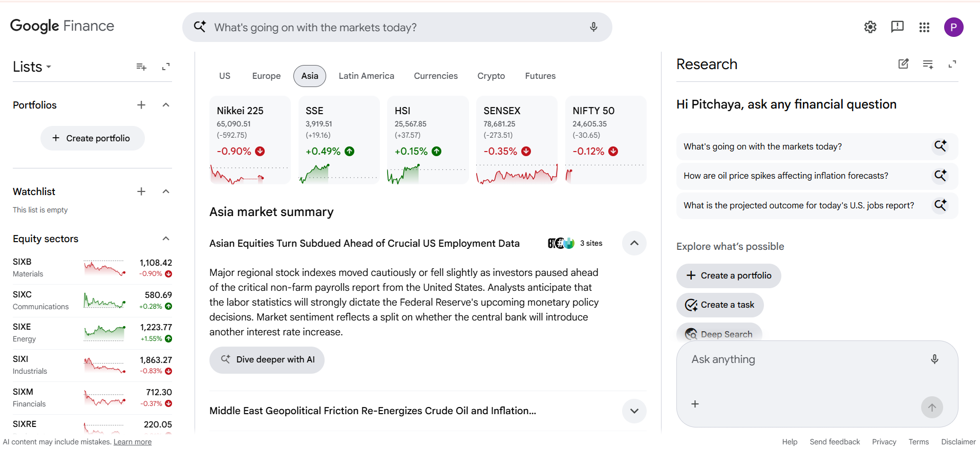Open the SIXB Materials sector row
980x450 pixels.
click(x=93, y=268)
